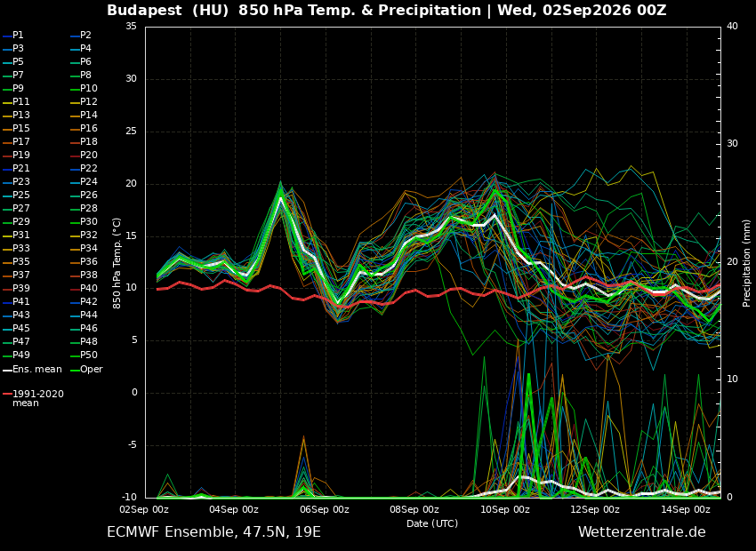Click the Date (UTC) axis title
Screen dimensions: 756x551
(x=432, y=523)
